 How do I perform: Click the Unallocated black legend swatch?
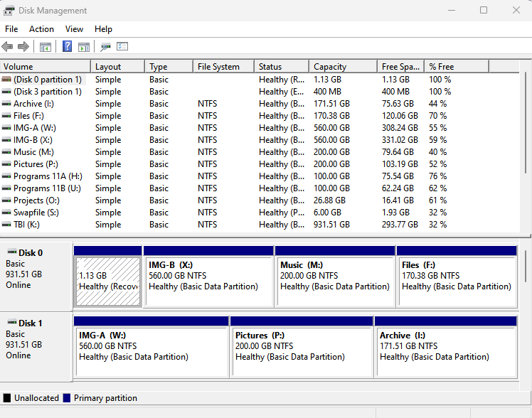pyautogui.click(x=7, y=398)
